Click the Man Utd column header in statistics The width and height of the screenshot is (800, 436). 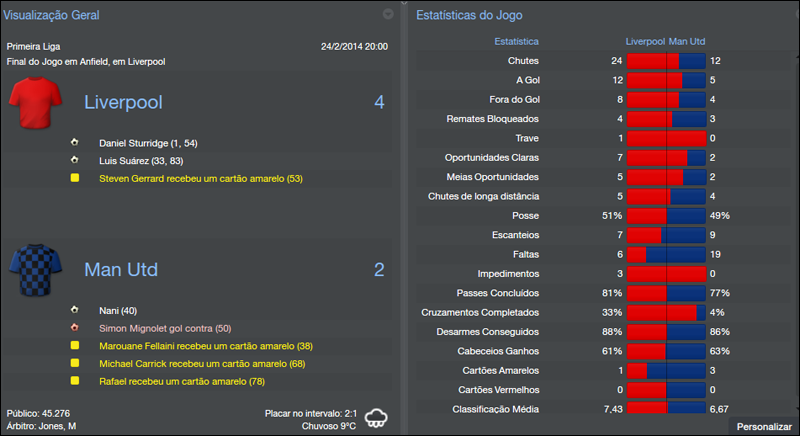pyautogui.click(x=686, y=42)
